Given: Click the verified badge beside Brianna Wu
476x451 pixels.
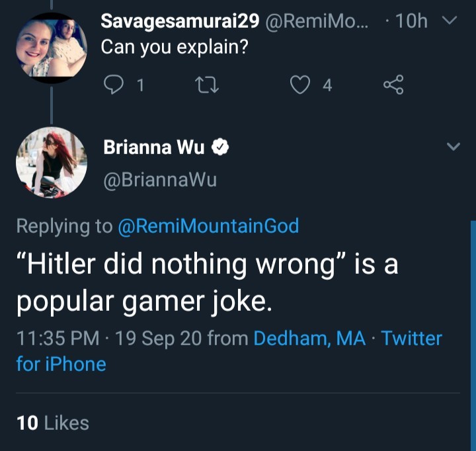Looking at the screenshot, I should [x=220, y=148].
